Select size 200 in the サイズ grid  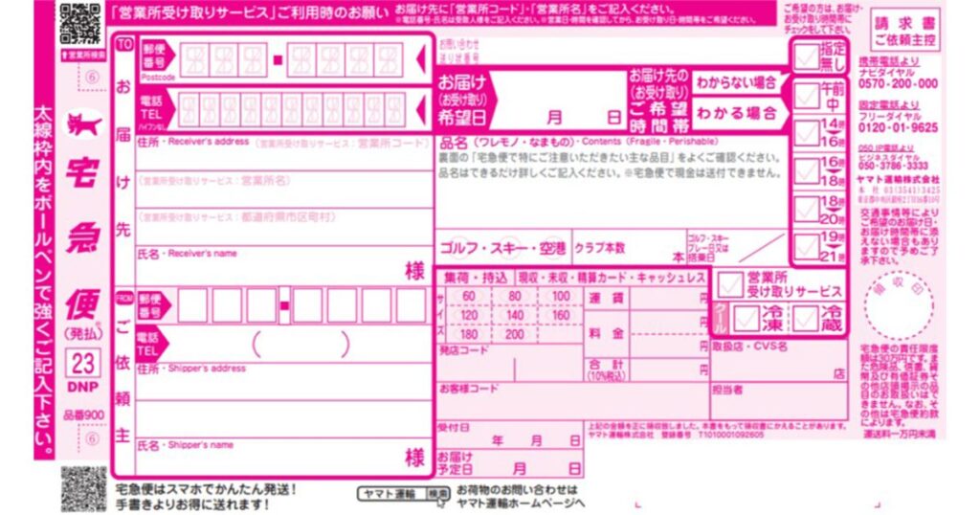[x=514, y=334]
